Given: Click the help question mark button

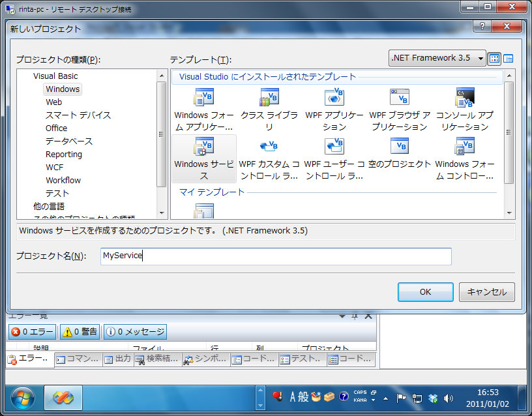Looking at the screenshot, I should click(x=482, y=27).
